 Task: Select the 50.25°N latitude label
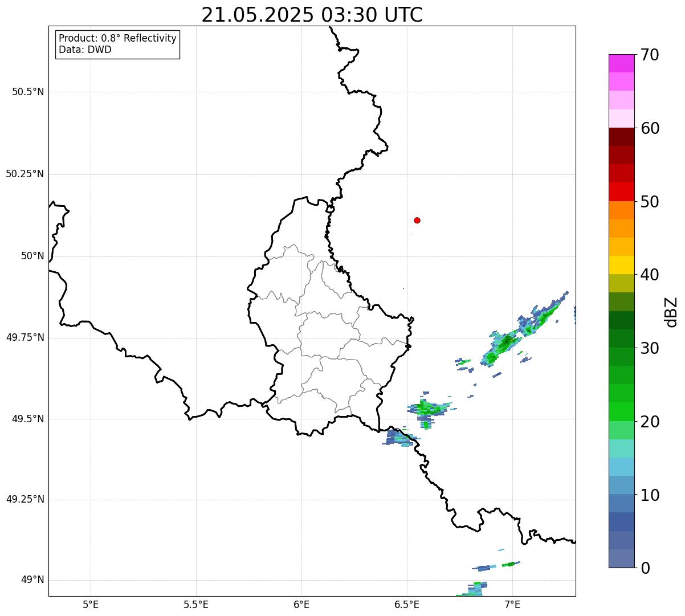[x=25, y=174]
